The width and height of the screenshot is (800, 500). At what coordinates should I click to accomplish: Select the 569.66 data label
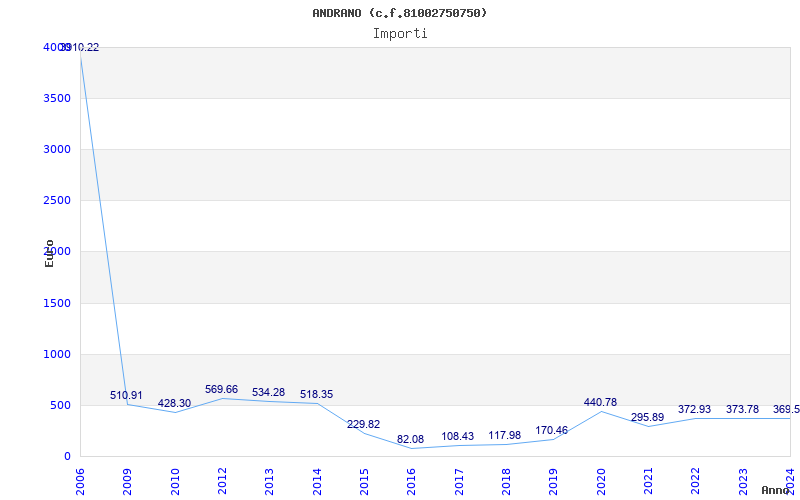point(221,390)
